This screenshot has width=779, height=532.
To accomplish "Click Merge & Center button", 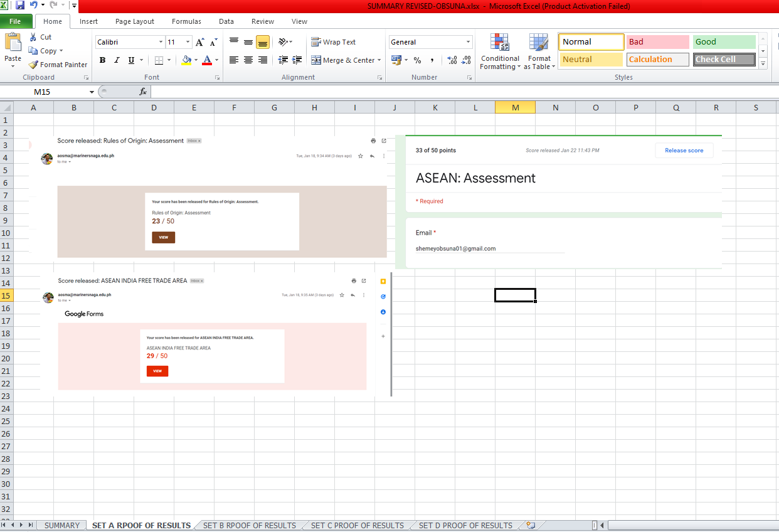I will 342,60.
